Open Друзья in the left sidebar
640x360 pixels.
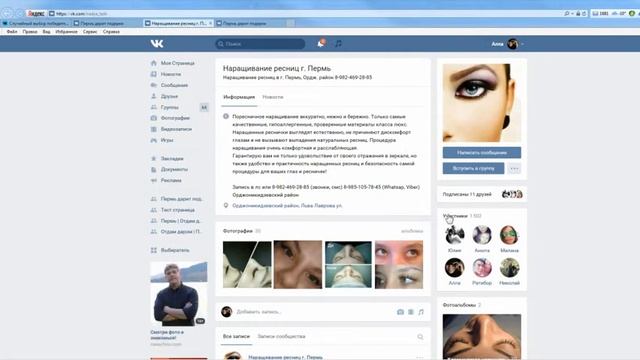[169, 96]
